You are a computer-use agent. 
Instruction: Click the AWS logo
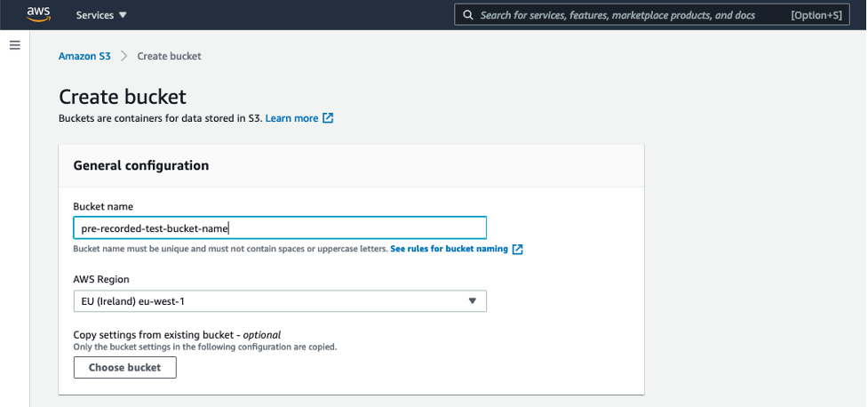(x=38, y=14)
